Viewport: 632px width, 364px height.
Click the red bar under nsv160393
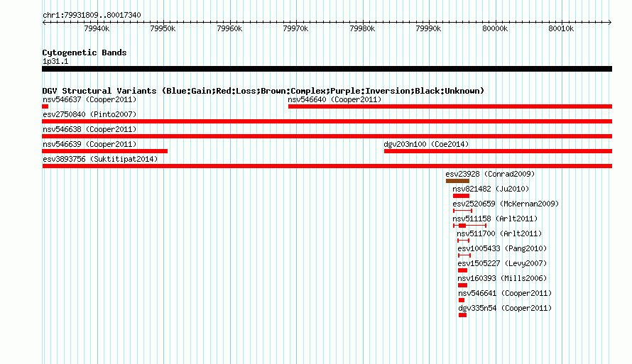click(x=463, y=285)
